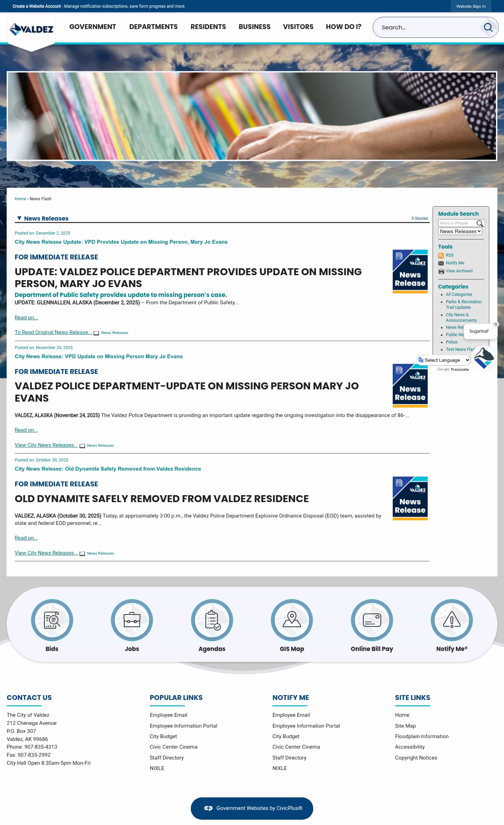
Task: Open the Departments menu
Action: [153, 27]
